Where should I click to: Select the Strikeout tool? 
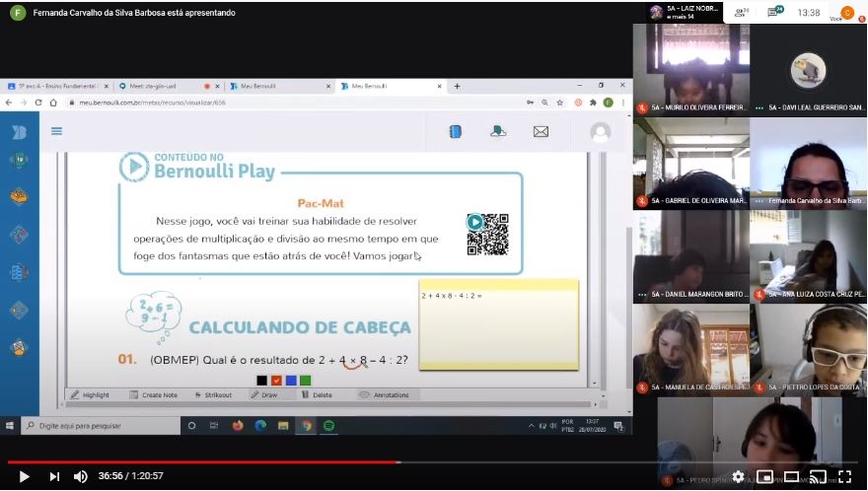(213, 394)
